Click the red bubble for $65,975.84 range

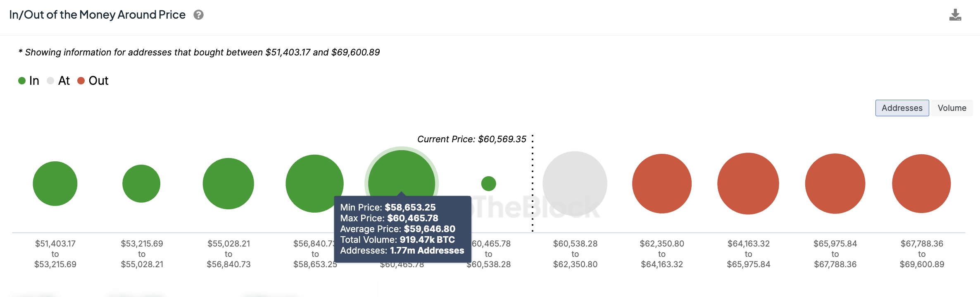[x=835, y=183]
